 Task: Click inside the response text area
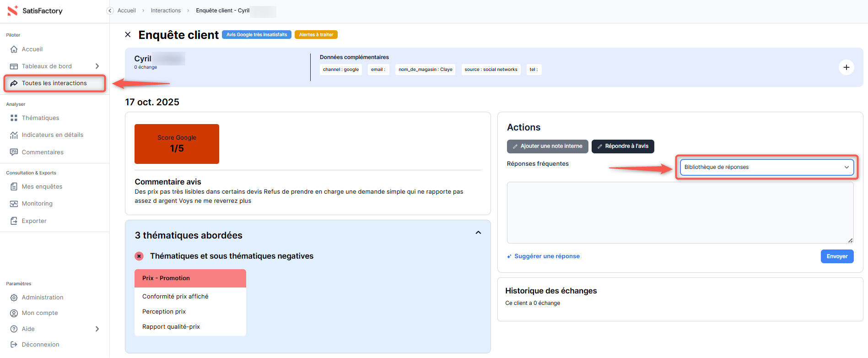[x=679, y=212]
